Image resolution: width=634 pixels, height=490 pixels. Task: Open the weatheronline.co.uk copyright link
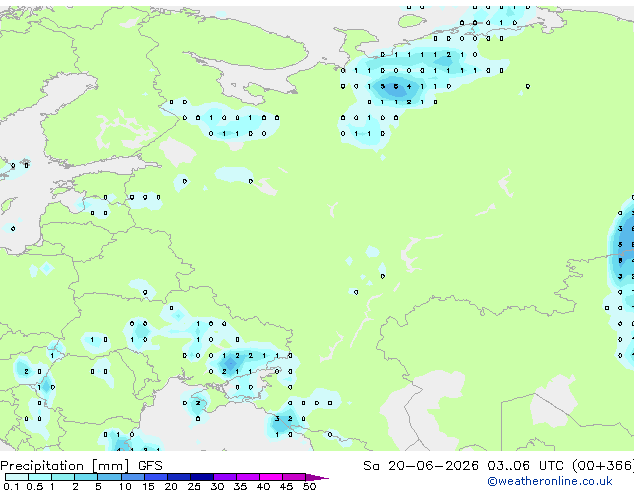point(550,481)
